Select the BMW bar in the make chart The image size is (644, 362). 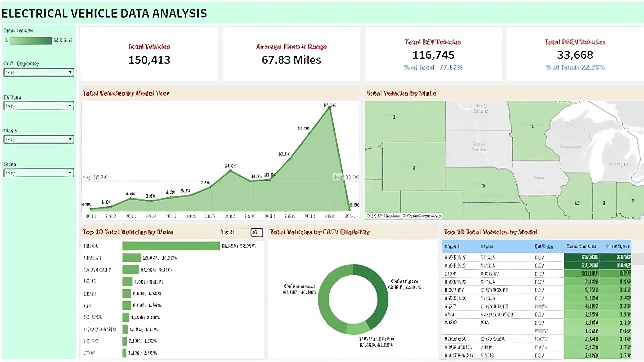pyautogui.click(x=127, y=294)
